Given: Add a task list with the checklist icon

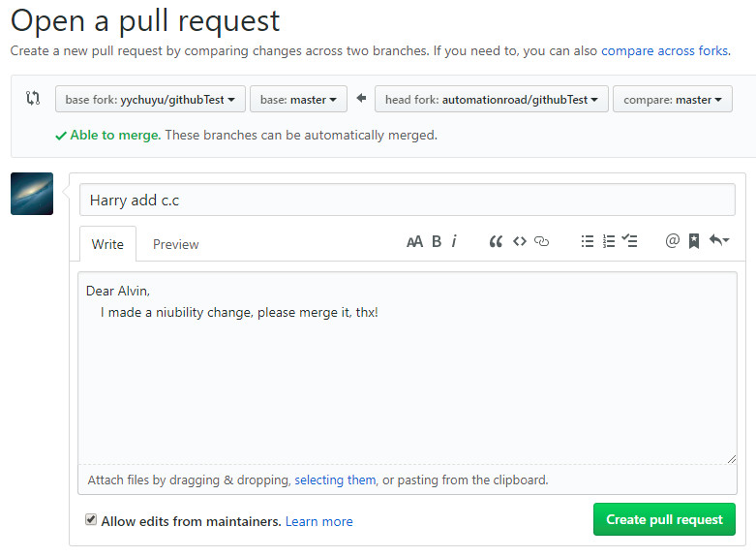Looking at the screenshot, I should 630,242.
